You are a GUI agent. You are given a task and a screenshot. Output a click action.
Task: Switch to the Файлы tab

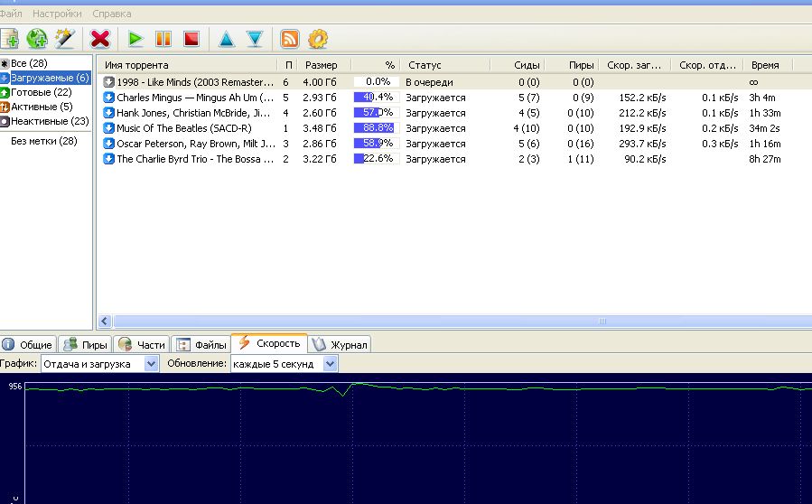coord(201,344)
